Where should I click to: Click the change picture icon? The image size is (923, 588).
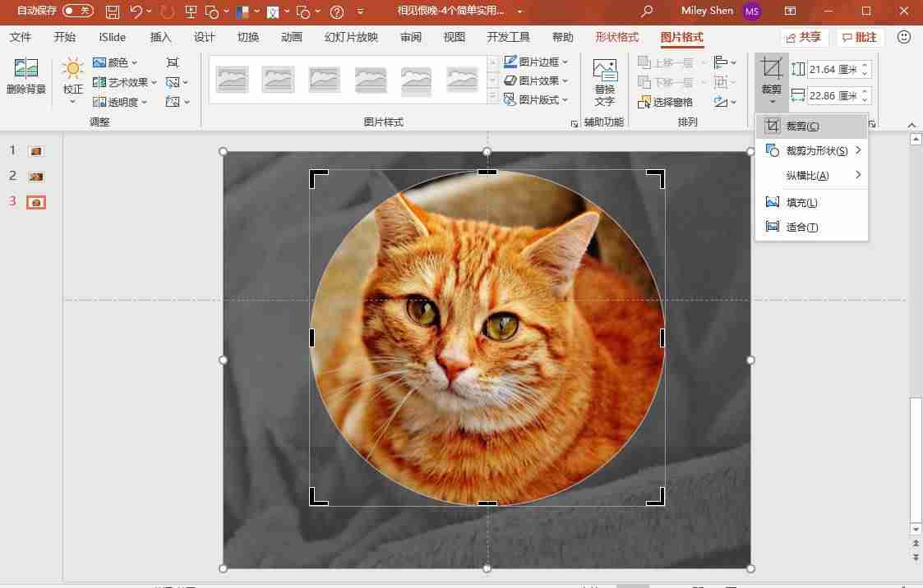173,82
